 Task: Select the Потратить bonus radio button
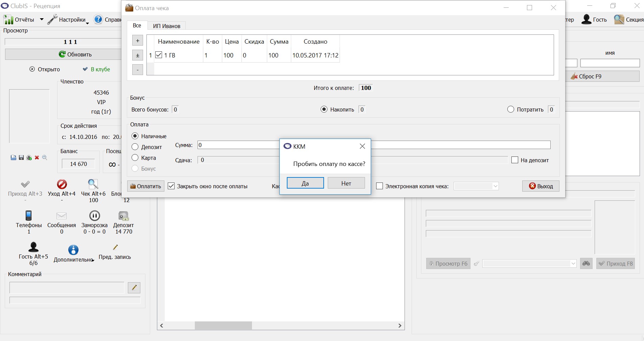pyautogui.click(x=511, y=109)
